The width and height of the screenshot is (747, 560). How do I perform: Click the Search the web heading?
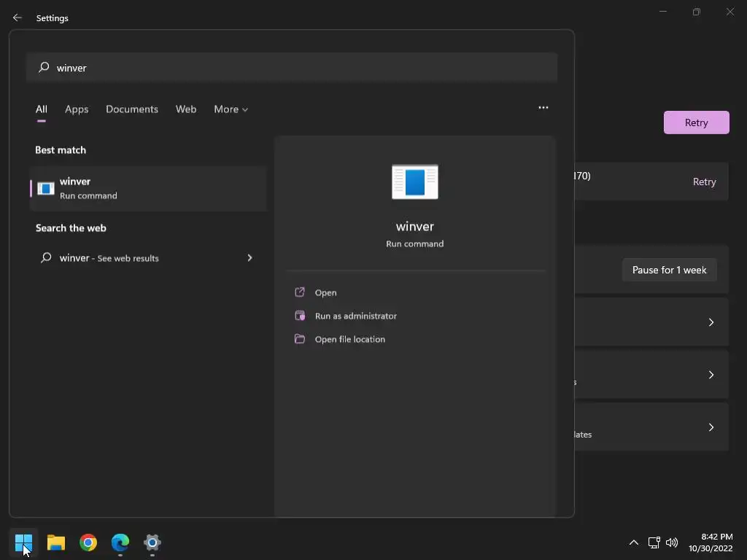pos(71,228)
